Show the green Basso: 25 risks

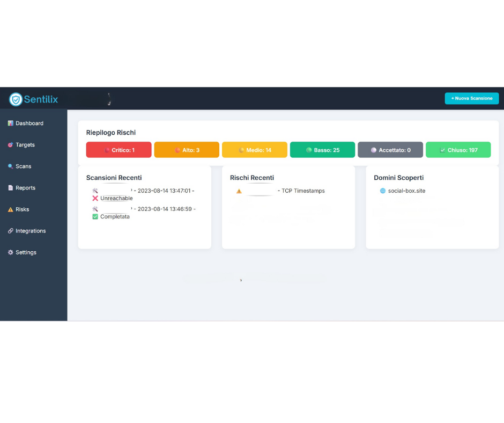click(322, 150)
